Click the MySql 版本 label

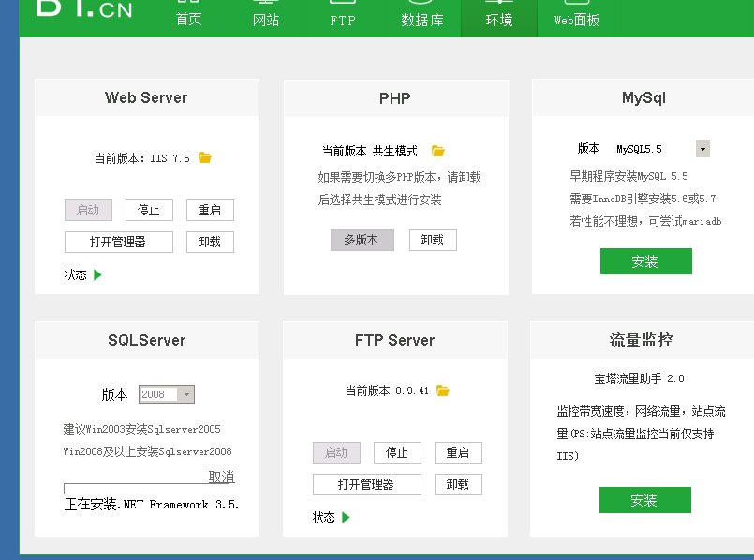(x=588, y=149)
